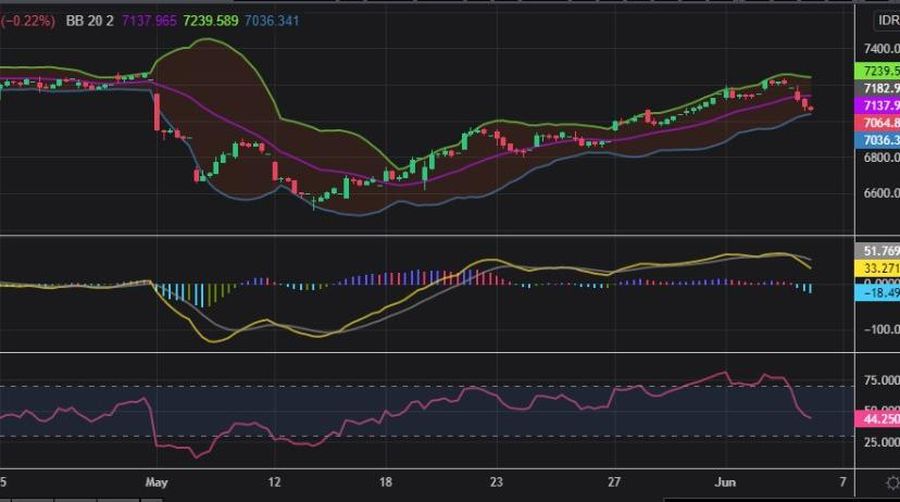Viewport: 900px width, 502px height.
Task: Click the 18 date on time axis
Action: [x=386, y=482]
